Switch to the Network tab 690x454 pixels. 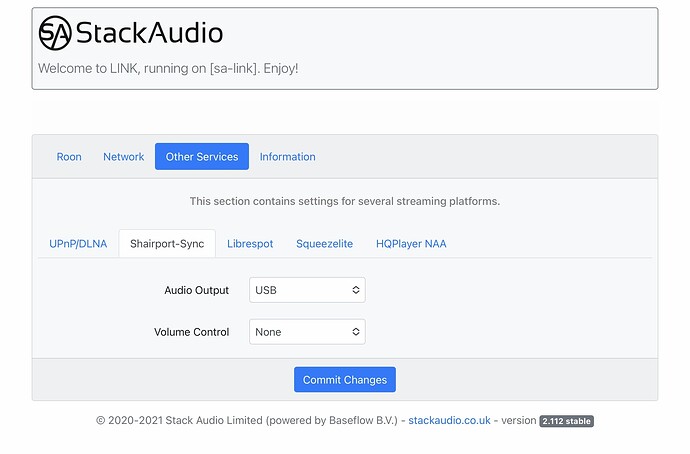(124, 157)
